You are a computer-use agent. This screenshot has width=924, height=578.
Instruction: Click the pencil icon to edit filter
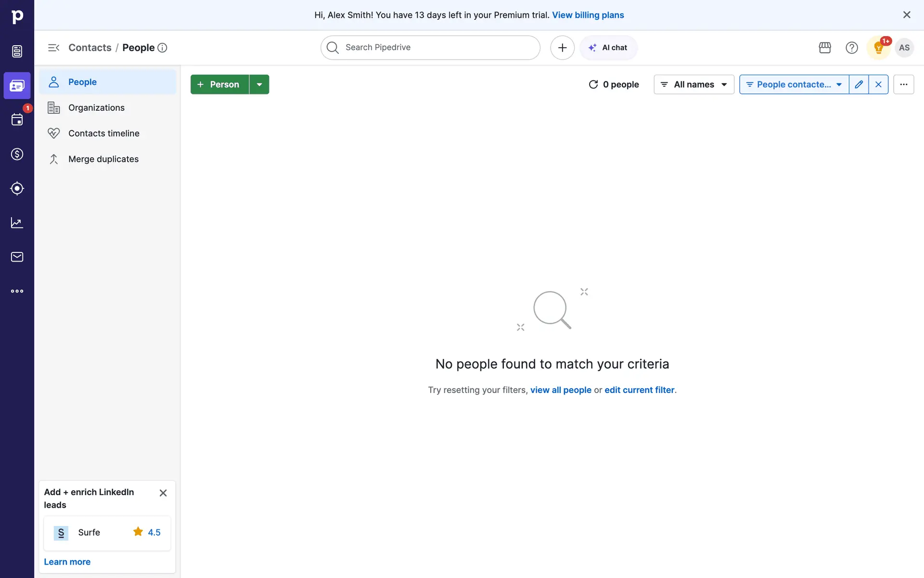[x=859, y=84]
